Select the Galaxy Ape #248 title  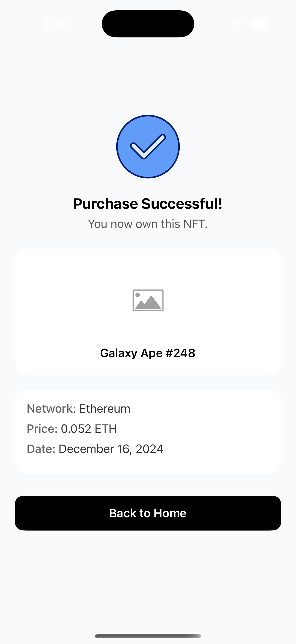pyautogui.click(x=148, y=353)
